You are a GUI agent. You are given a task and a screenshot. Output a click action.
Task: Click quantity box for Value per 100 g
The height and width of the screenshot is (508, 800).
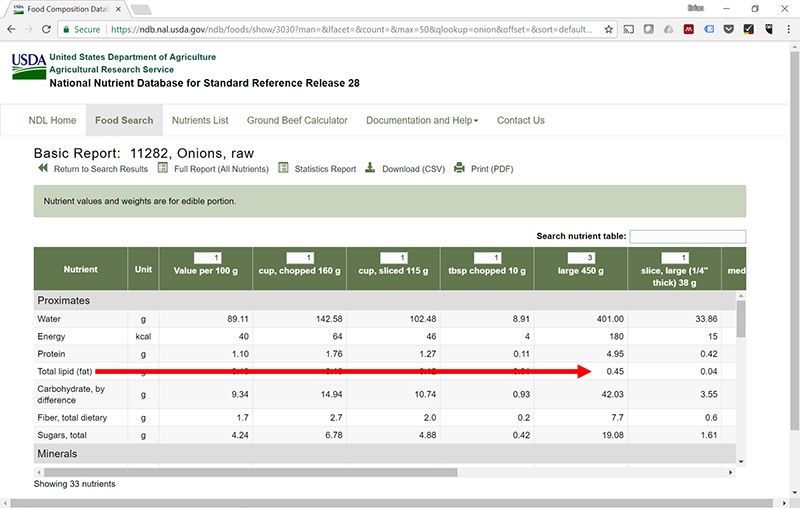click(207, 258)
